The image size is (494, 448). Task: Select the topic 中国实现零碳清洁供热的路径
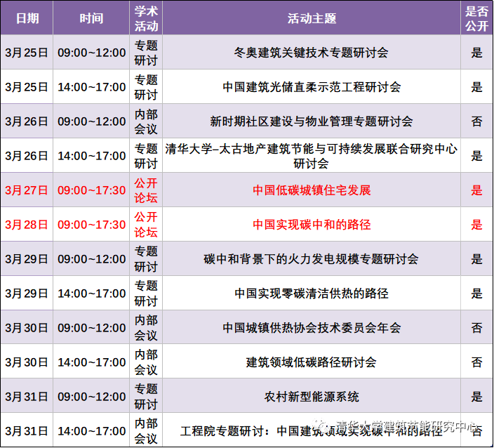[x=312, y=294]
